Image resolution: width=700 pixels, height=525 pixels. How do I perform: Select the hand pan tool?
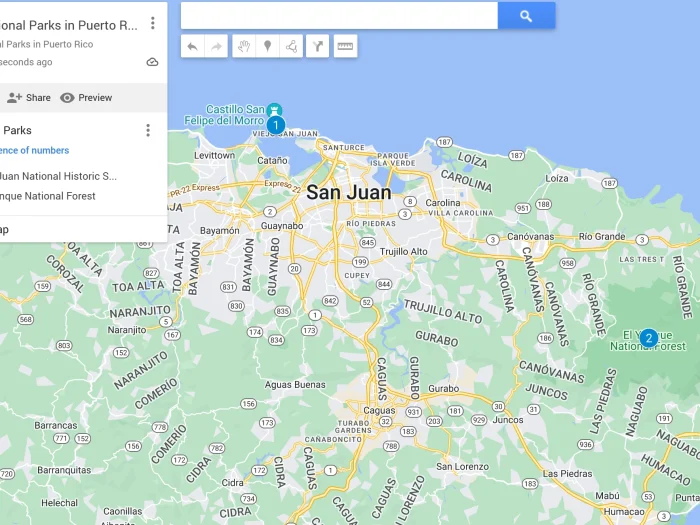pos(244,46)
